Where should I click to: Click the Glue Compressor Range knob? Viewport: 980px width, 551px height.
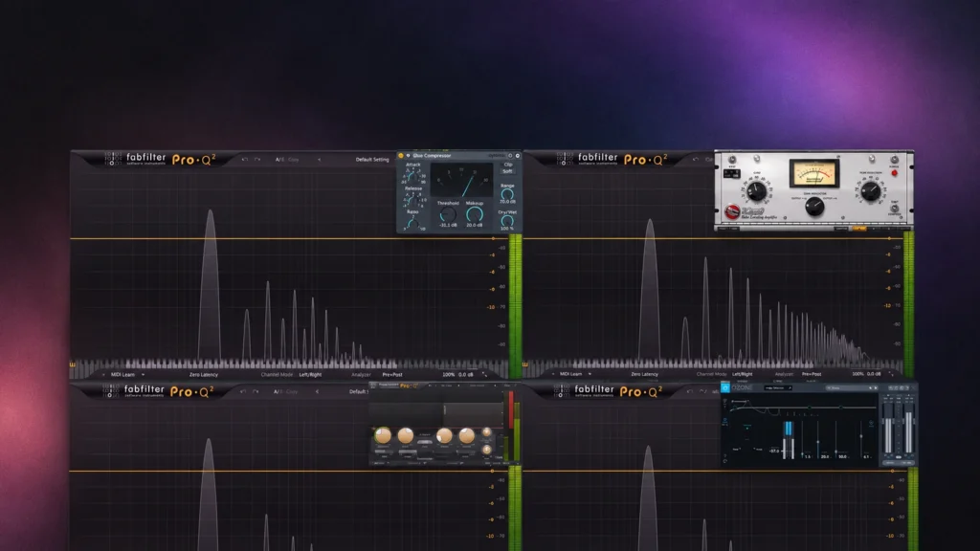click(507, 193)
